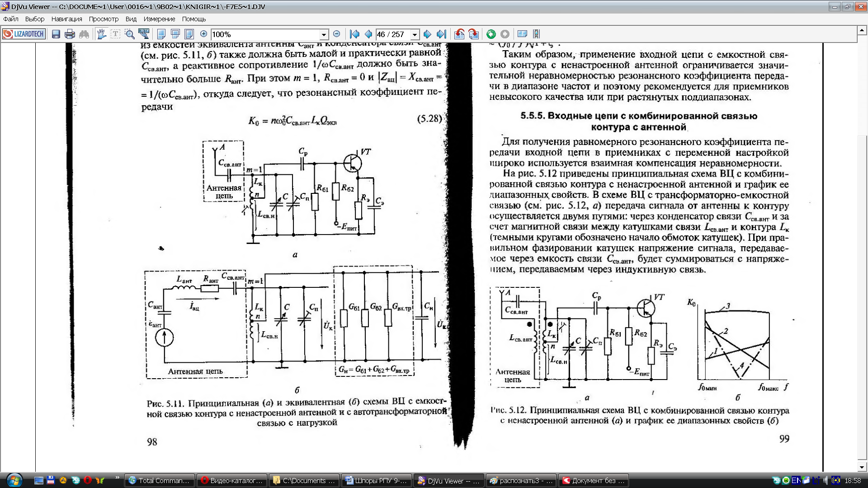Viewport: 868px width, 488px height.
Task: Open the Помощь menu
Action: (194, 19)
